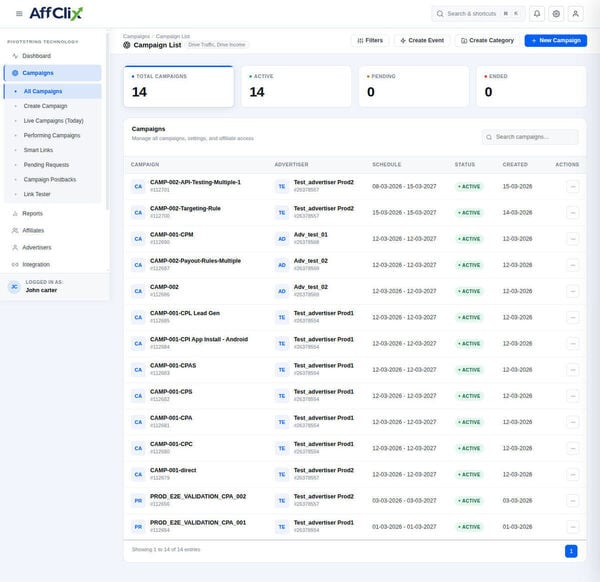The height and width of the screenshot is (582, 600).
Task: Click page 1 pagination button
Action: (x=571, y=551)
